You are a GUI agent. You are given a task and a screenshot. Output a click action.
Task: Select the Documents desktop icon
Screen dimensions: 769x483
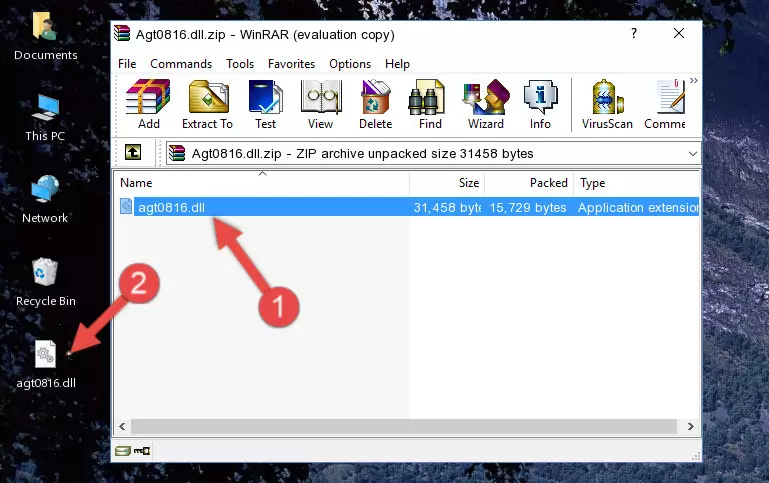[x=46, y=37]
